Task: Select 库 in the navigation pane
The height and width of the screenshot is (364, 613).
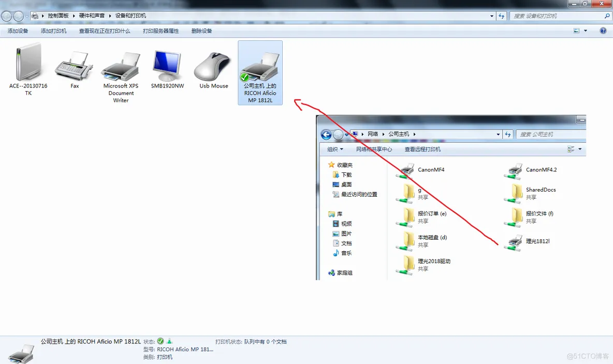Action: point(335,214)
